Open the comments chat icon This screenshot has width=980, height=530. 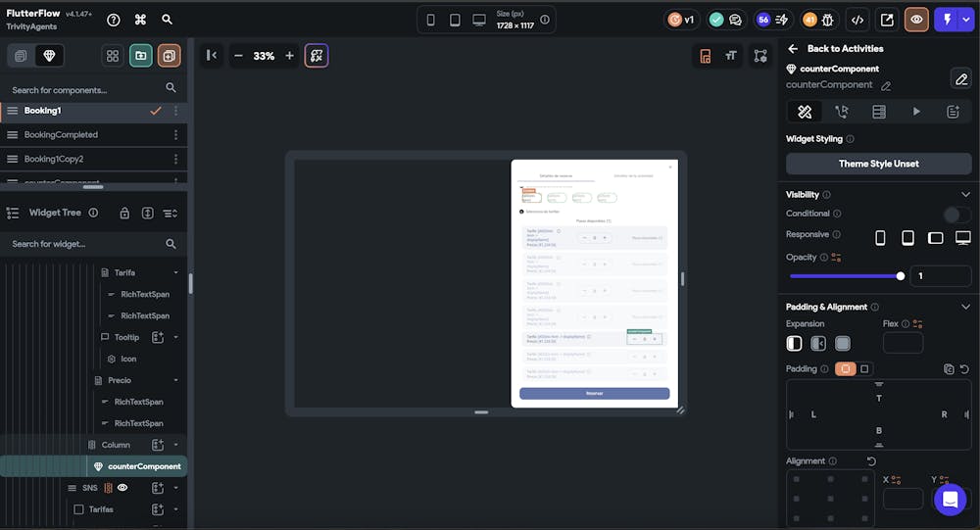point(736,20)
